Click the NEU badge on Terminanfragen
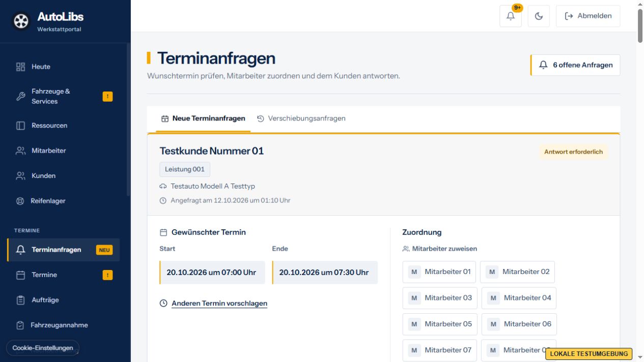This screenshot has height=362, width=644. [x=104, y=250]
